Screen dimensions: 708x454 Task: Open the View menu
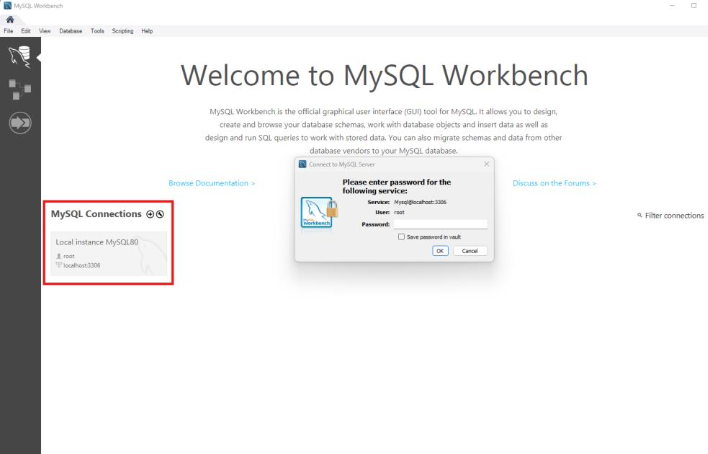click(45, 31)
